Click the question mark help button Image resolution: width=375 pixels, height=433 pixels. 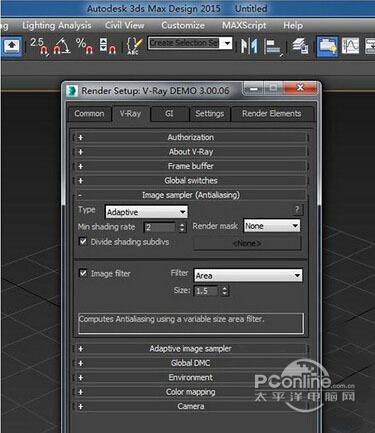[297, 210]
